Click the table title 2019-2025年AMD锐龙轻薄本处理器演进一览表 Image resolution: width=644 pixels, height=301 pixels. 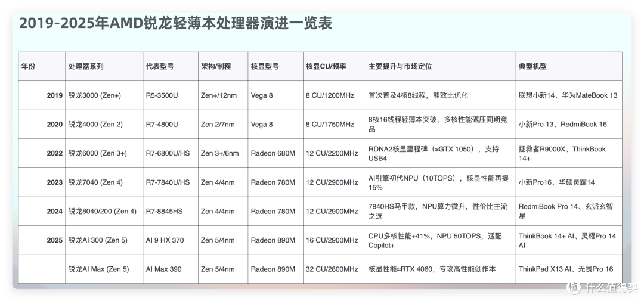(x=175, y=24)
